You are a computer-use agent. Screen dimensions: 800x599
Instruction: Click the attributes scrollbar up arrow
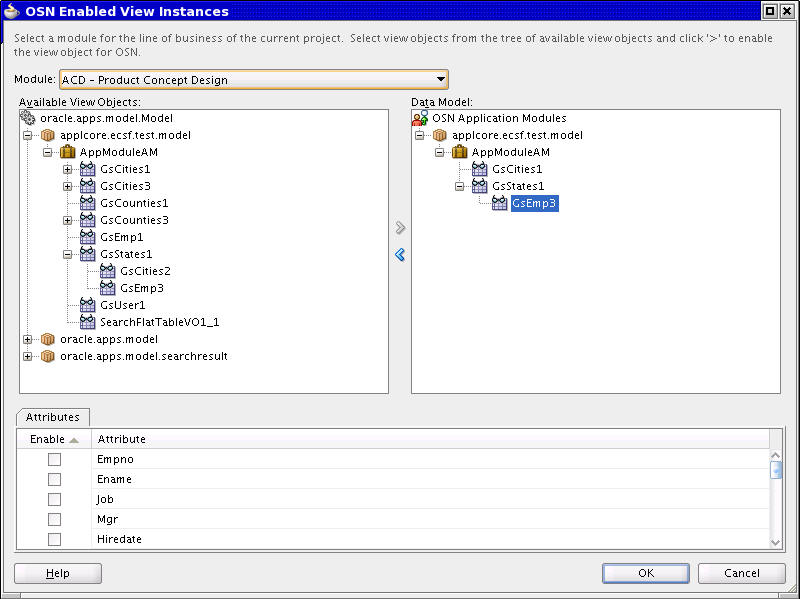click(x=776, y=455)
